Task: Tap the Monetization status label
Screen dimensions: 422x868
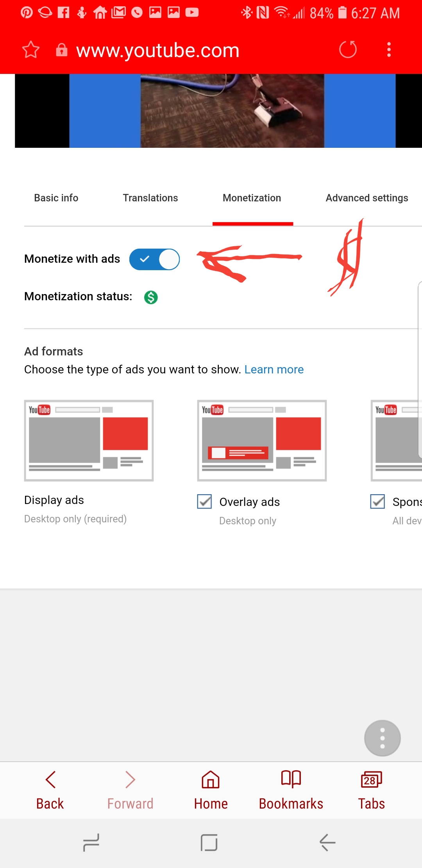Action: click(x=78, y=296)
